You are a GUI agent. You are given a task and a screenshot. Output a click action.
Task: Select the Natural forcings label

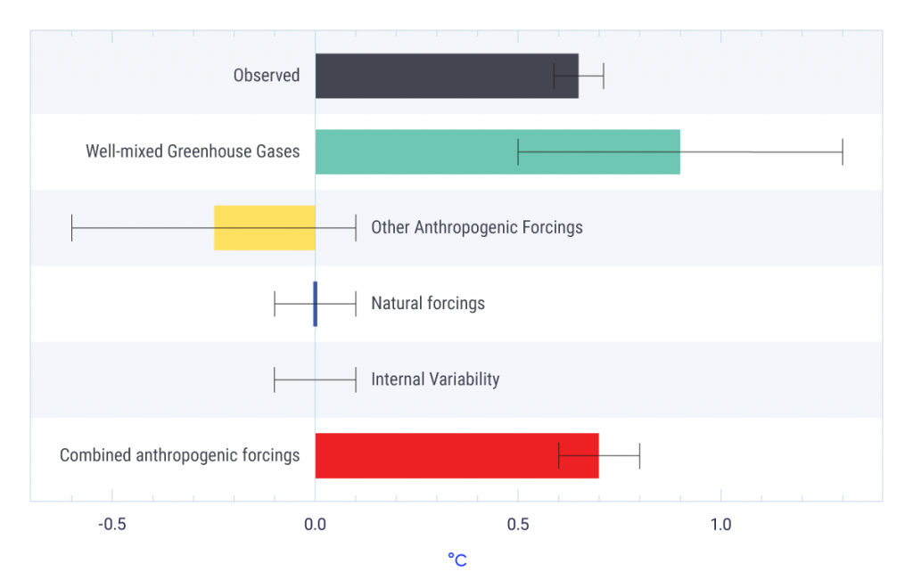[428, 304]
